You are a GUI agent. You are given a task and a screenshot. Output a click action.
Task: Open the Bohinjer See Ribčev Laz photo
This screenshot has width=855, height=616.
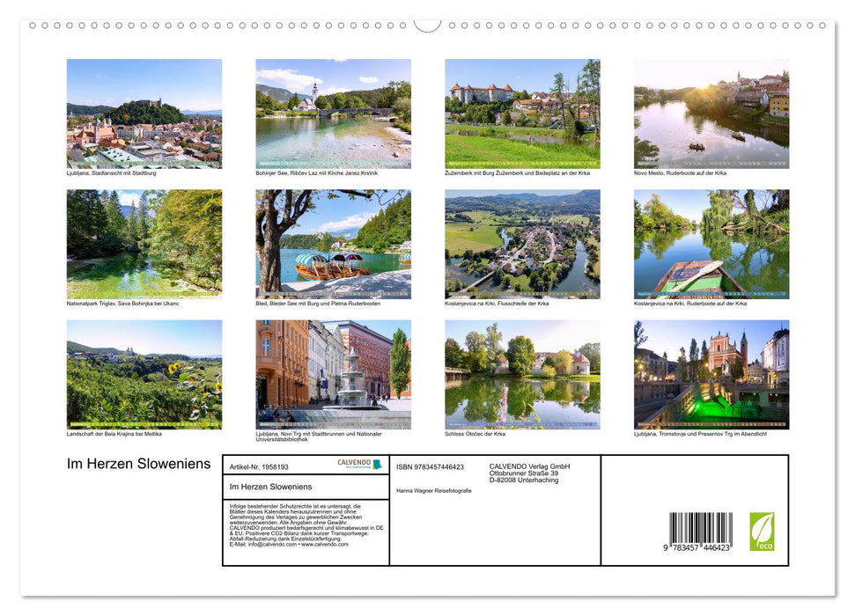(x=334, y=113)
